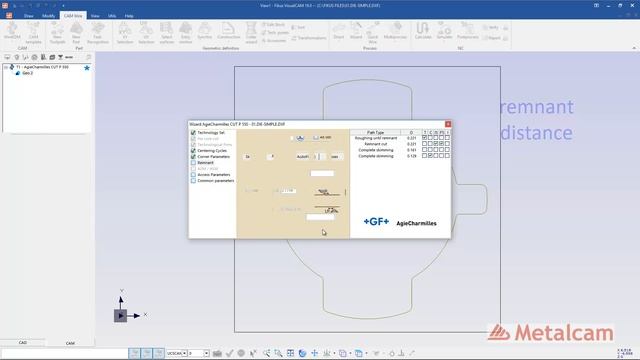Click the upper empty input field in wizard
This screenshot has height=360, width=640.
322,173
